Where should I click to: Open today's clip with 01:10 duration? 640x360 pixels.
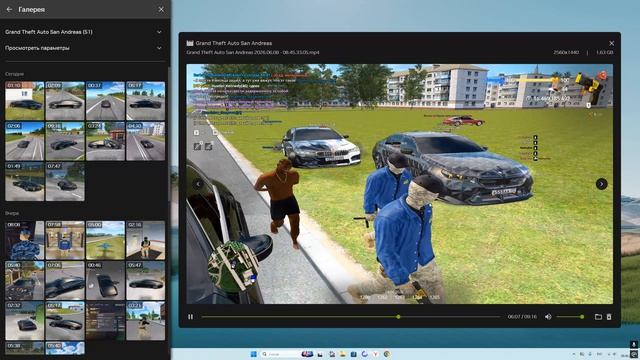coord(24,101)
